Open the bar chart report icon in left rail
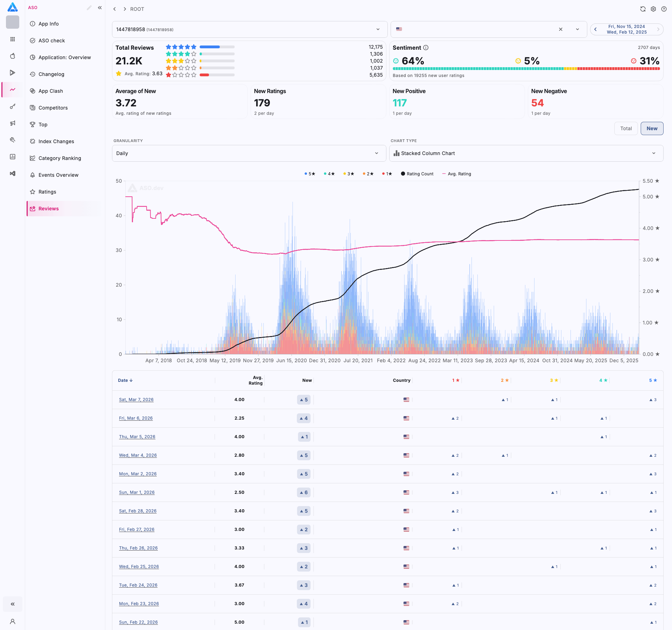672x630 pixels. (13, 157)
